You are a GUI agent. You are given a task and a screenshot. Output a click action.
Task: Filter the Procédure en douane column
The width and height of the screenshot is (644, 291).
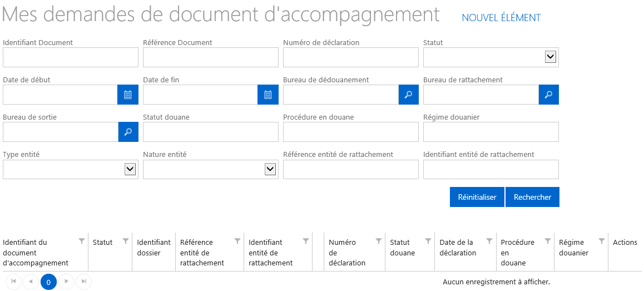tap(547, 241)
